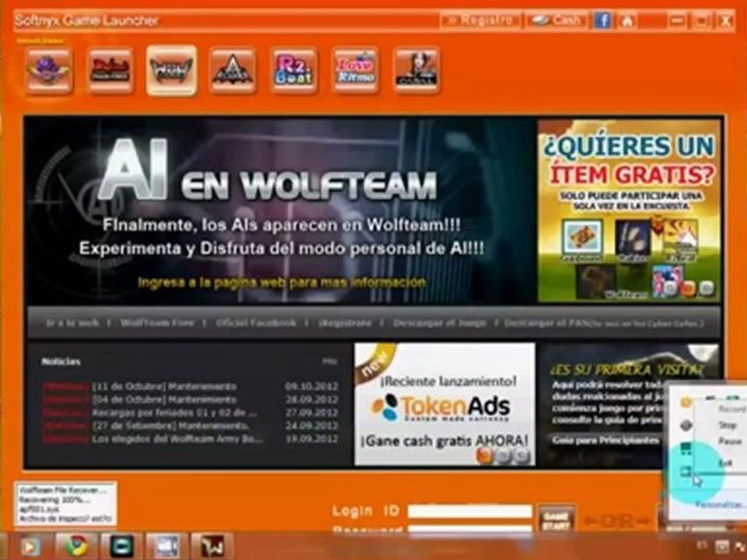The width and height of the screenshot is (747, 560).
Task: Open news '[11 de Octubre] Mantenimiento'
Action: coord(164,387)
